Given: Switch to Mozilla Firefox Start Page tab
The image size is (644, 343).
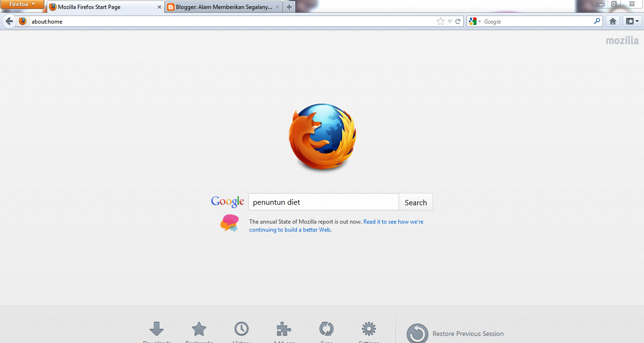Looking at the screenshot, I should [x=106, y=7].
